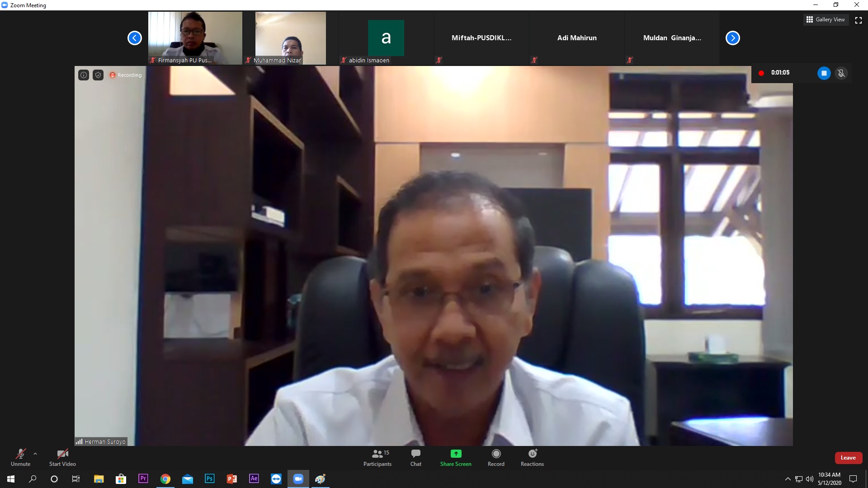Click the Recording indicator label
The width and height of the screenshot is (868, 488).
click(x=126, y=75)
